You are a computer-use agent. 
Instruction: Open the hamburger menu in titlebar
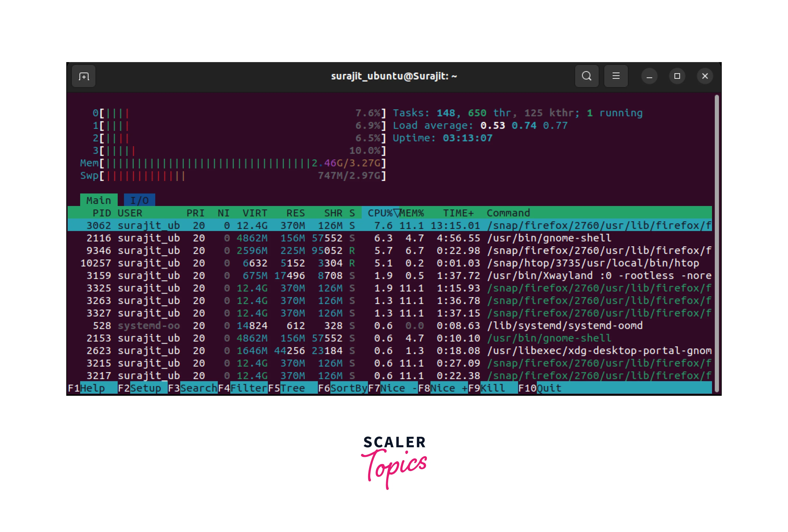[616, 76]
